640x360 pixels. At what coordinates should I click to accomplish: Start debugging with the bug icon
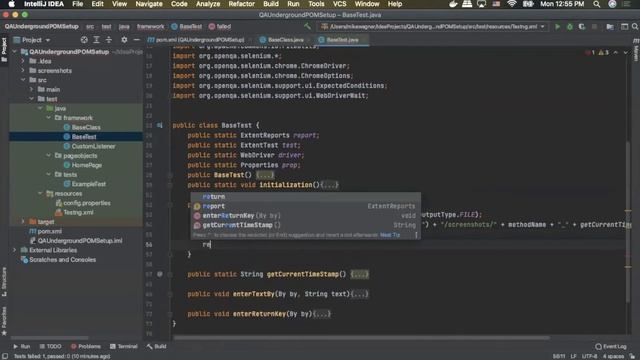click(570, 27)
